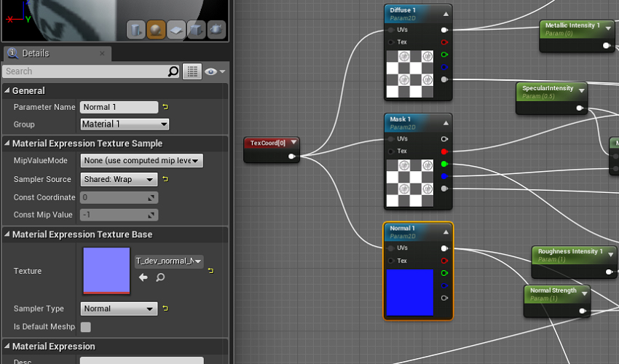Select the plane preview mesh icon

176,29
